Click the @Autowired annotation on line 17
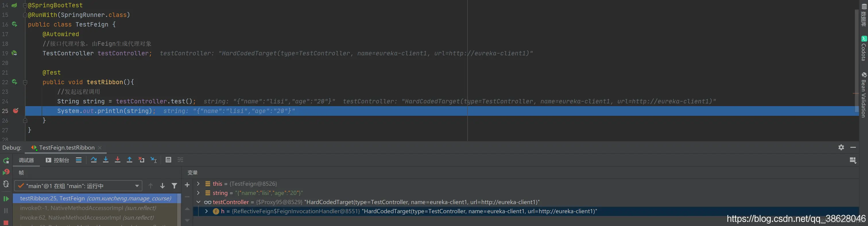The width and height of the screenshot is (868, 226). (61, 34)
